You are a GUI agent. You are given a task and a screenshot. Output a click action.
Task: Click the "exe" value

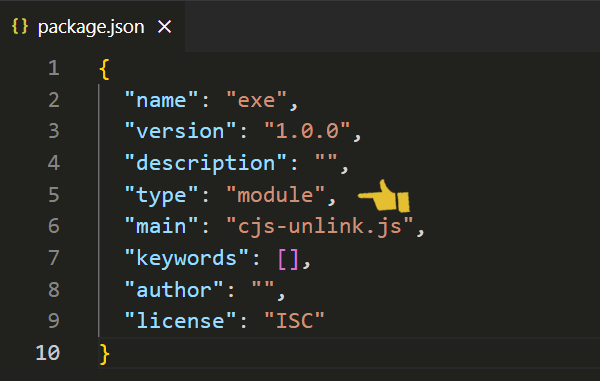click(x=256, y=100)
